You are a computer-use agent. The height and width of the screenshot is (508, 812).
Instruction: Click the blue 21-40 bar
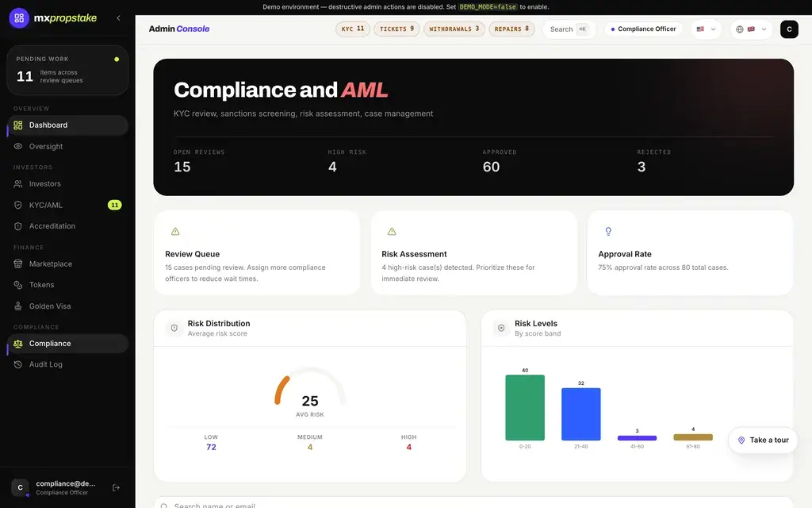(581, 414)
